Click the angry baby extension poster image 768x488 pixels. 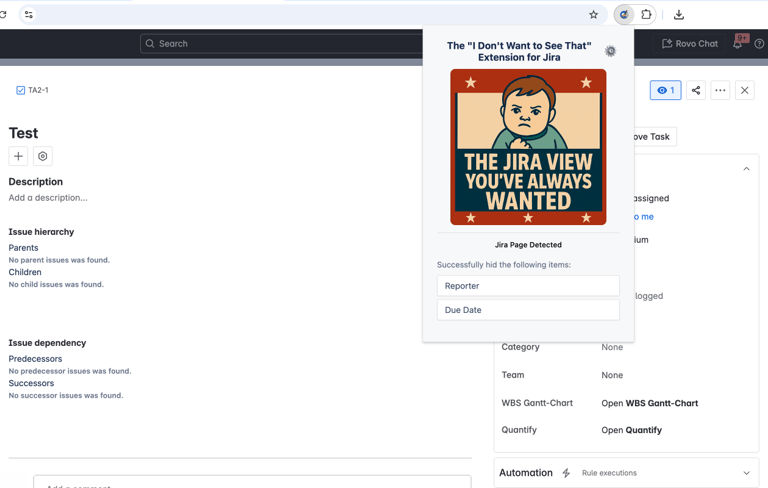pos(528,147)
